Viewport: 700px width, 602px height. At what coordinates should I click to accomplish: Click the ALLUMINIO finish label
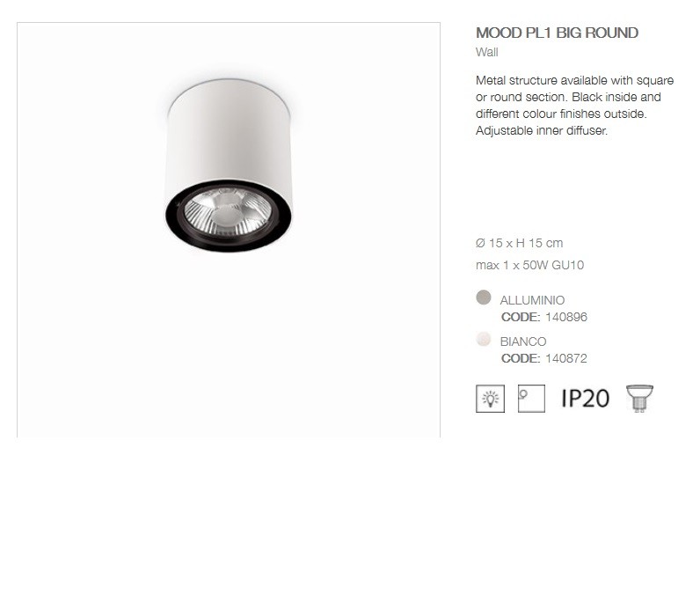pyautogui.click(x=532, y=300)
